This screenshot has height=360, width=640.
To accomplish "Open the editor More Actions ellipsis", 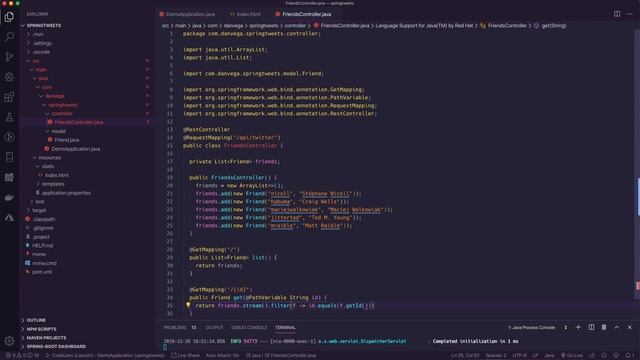I will (629, 14).
